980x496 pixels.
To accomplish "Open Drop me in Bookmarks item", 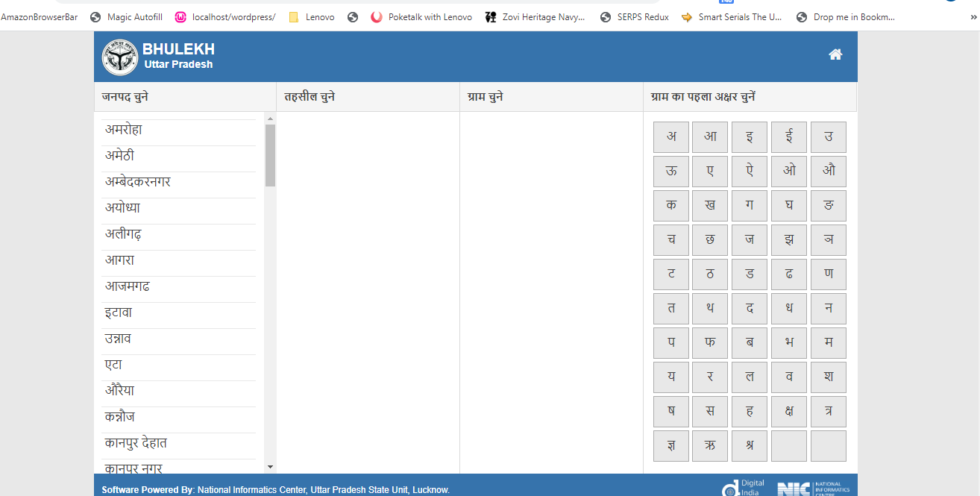I will [846, 17].
